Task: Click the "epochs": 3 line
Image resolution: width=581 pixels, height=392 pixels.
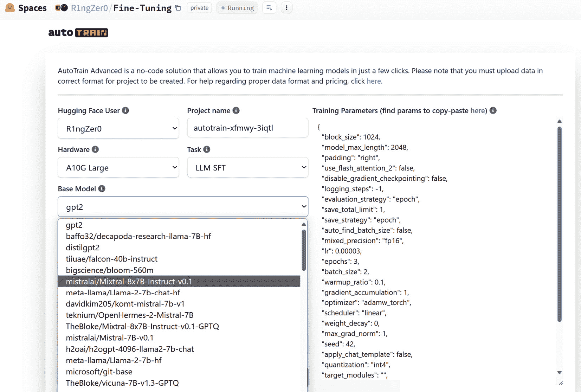Action: pyautogui.click(x=340, y=261)
